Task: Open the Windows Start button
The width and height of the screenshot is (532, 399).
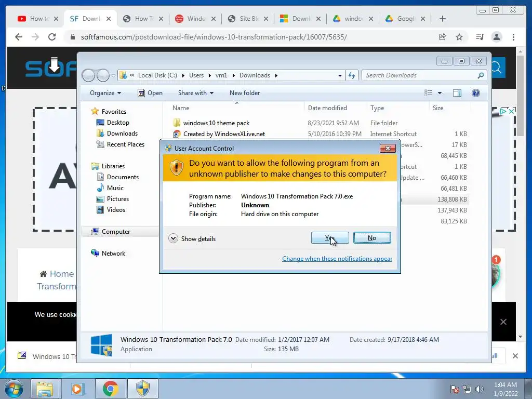Action: pos(14,389)
